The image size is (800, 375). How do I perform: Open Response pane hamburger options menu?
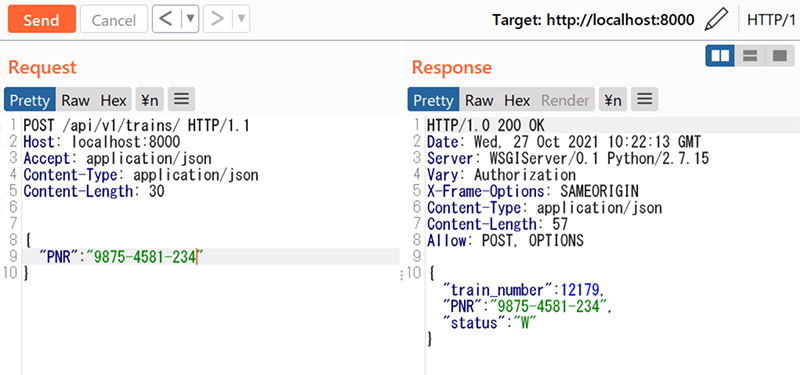(x=644, y=99)
